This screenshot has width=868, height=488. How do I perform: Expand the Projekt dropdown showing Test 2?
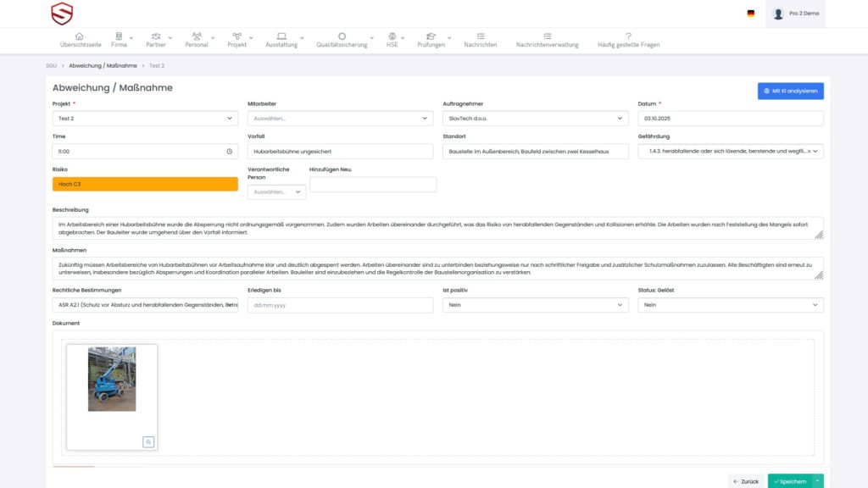click(145, 119)
